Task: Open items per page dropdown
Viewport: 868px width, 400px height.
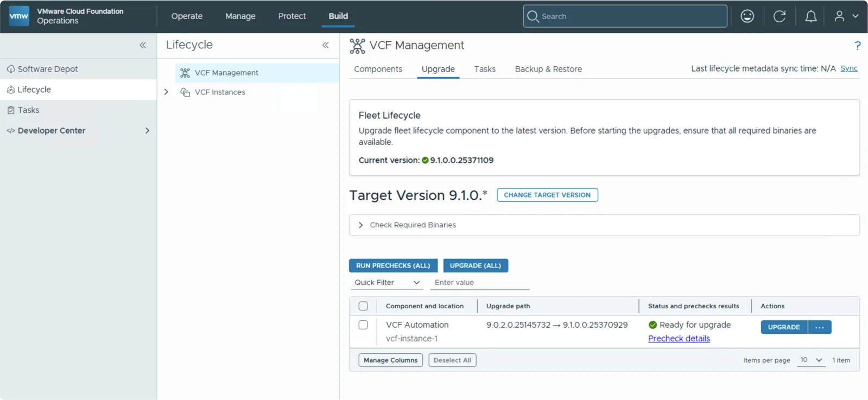Action: point(811,360)
